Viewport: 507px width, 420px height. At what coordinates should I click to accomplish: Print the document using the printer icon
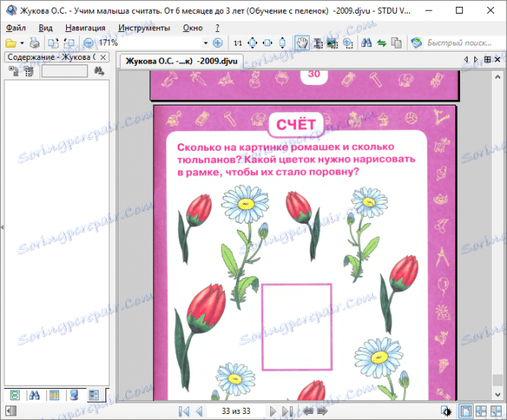tap(35, 43)
